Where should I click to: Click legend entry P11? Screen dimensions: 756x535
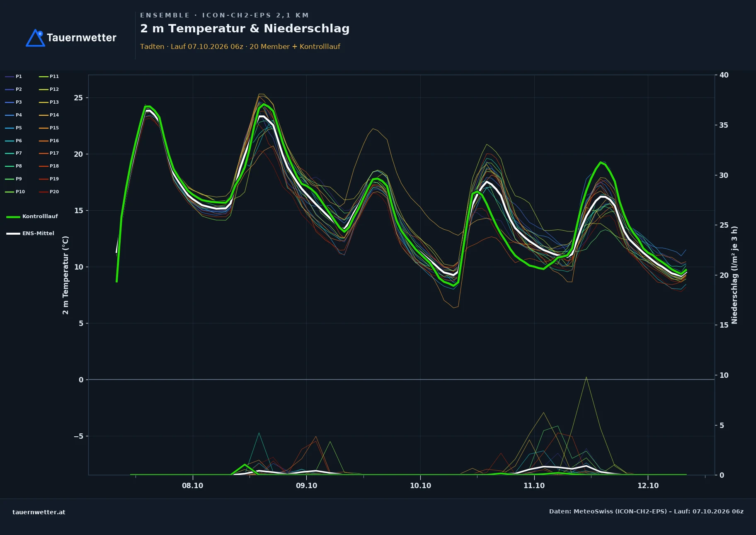(x=49, y=77)
